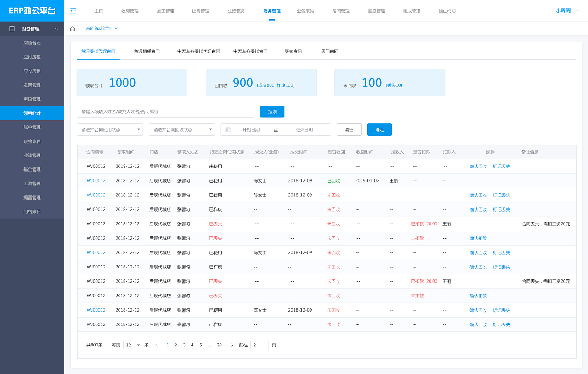
Task: Focus the name/contract number search field
Action: pos(165,112)
